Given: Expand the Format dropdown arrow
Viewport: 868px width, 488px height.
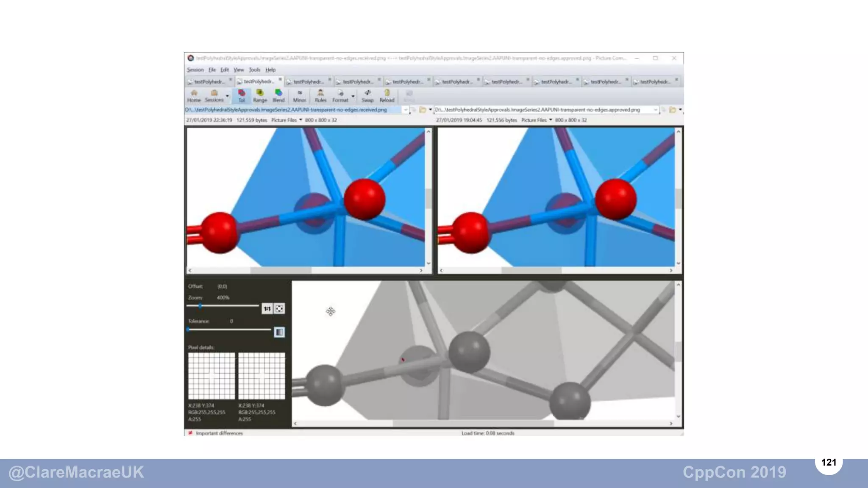Looking at the screenshot, I should click(353, 97).
